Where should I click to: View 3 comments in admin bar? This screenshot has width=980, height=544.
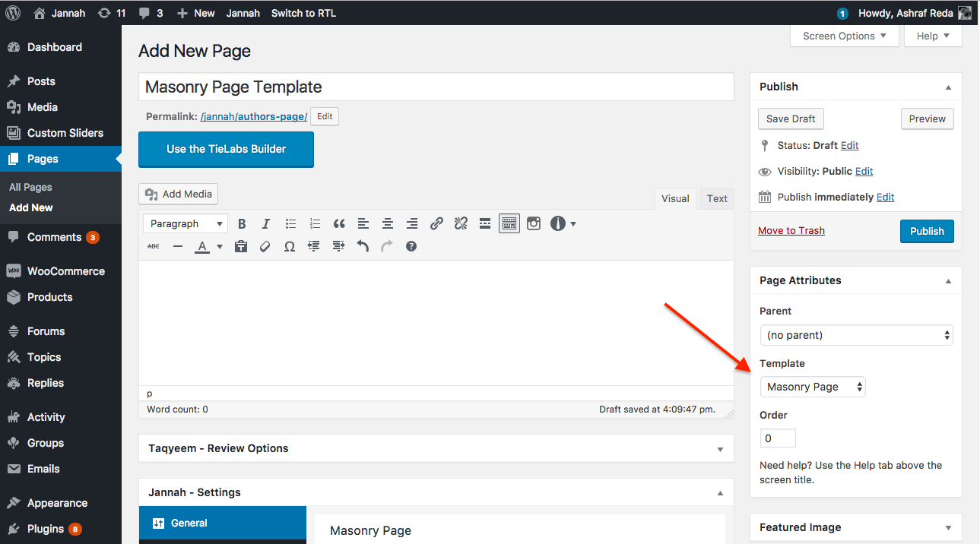pyautogui.click(x=151, y=13)
